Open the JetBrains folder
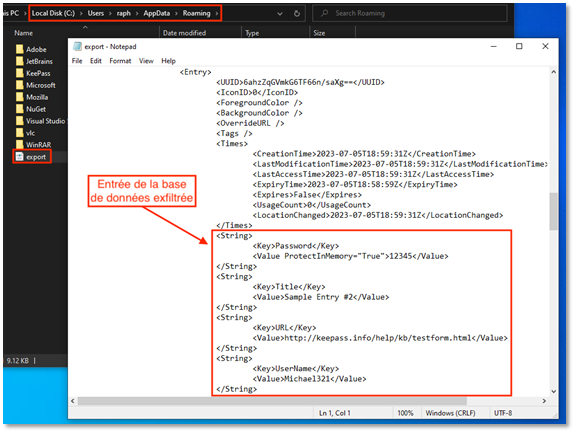The image size is (575, 434). [x=34, y=61]
